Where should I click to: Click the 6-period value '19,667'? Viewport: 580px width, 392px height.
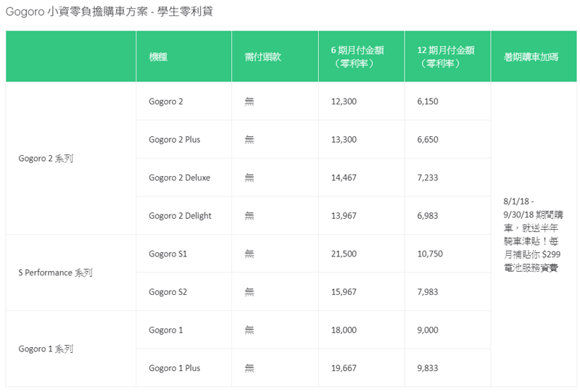tap(344, 368)
